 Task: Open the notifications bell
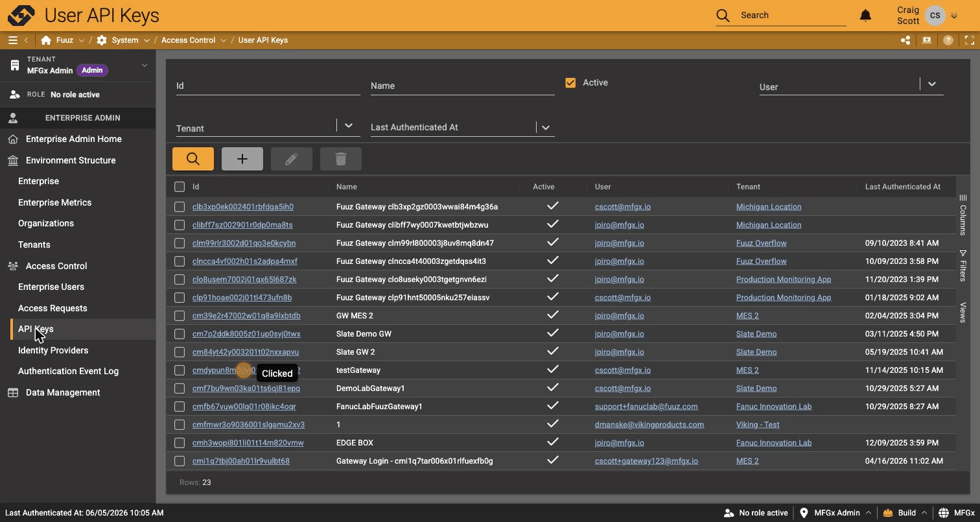coord(865,15)
